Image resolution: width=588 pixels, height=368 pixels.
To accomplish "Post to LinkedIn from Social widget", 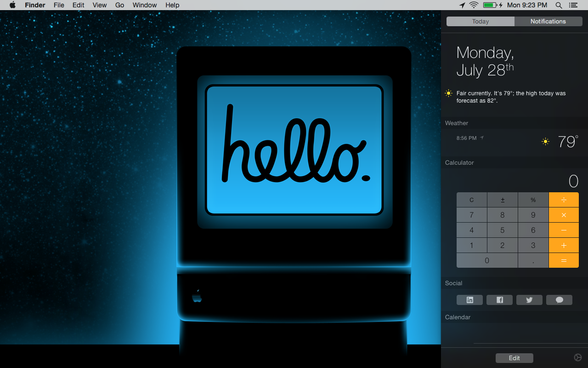I will click(x=469, y=300).
